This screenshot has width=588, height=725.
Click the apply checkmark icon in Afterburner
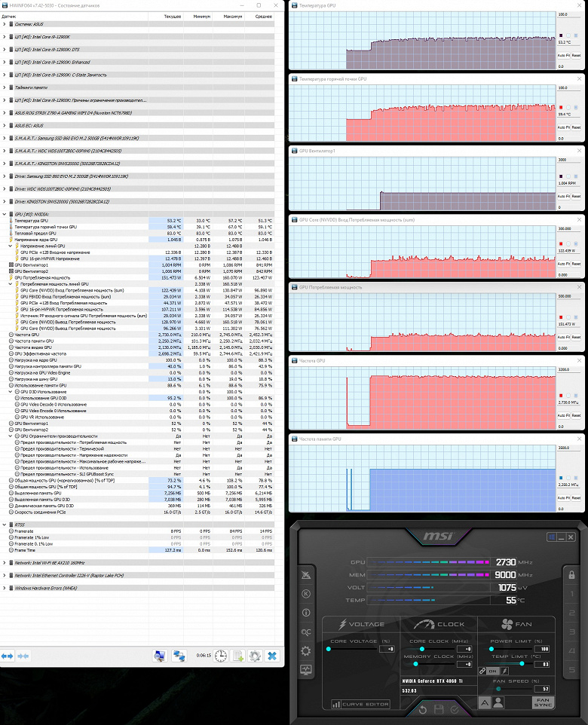[x=455, y=709]
